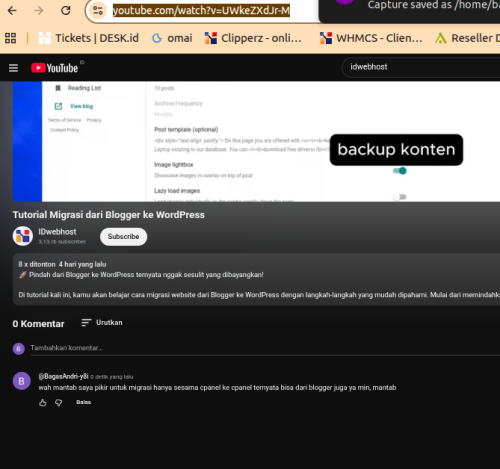Click the video player area
500x469 pixels.
[x=256, y=141]
